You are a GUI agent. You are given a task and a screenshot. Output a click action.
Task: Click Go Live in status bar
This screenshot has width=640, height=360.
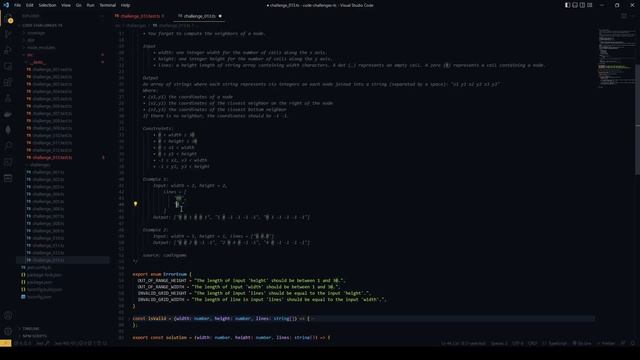coord(582,343)
